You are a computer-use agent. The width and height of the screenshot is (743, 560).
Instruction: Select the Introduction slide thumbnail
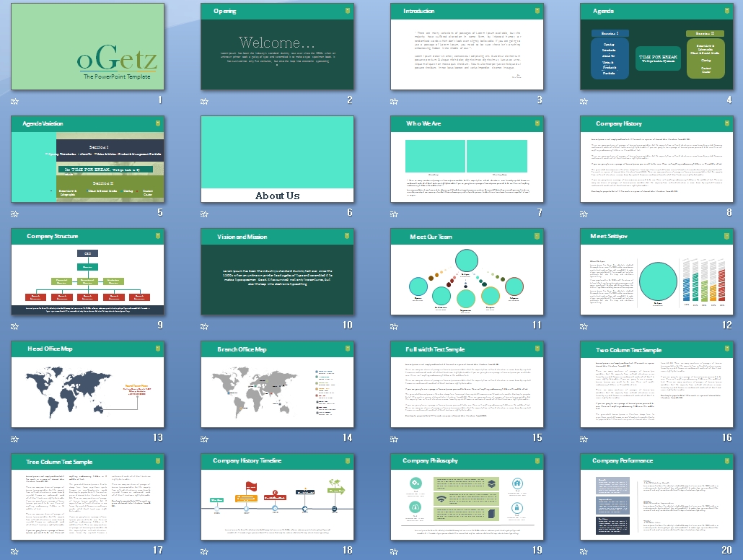(467, 46)
